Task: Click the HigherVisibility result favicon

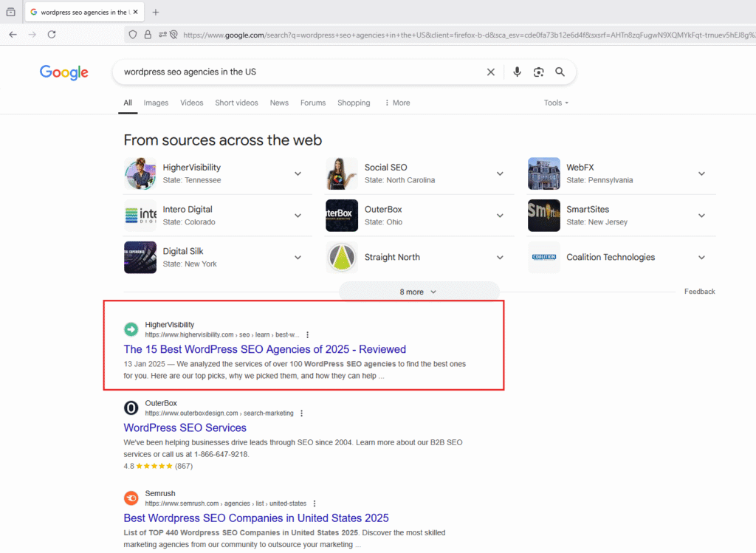Action: (x=131, y=329)
